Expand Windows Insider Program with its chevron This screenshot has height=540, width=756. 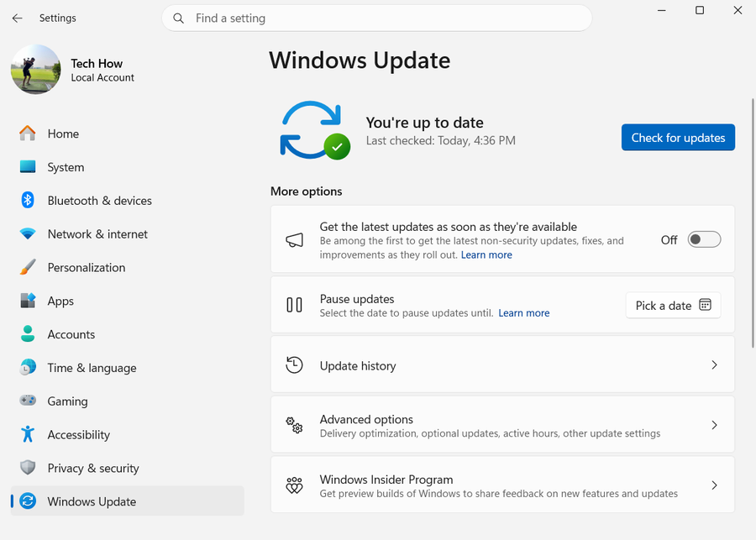715,485
